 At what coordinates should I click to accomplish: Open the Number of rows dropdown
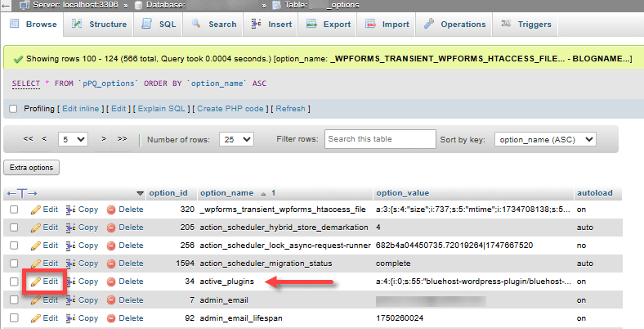click(238, 140)
